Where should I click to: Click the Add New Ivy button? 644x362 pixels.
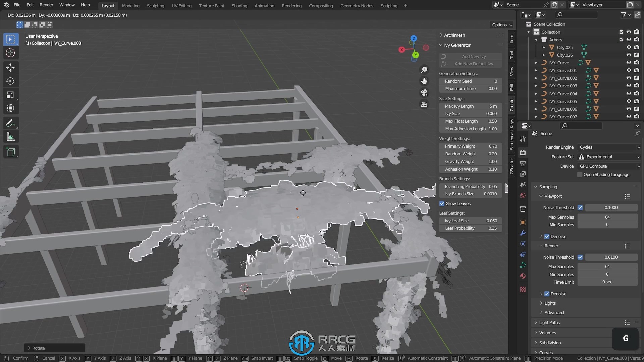(474, 56)
